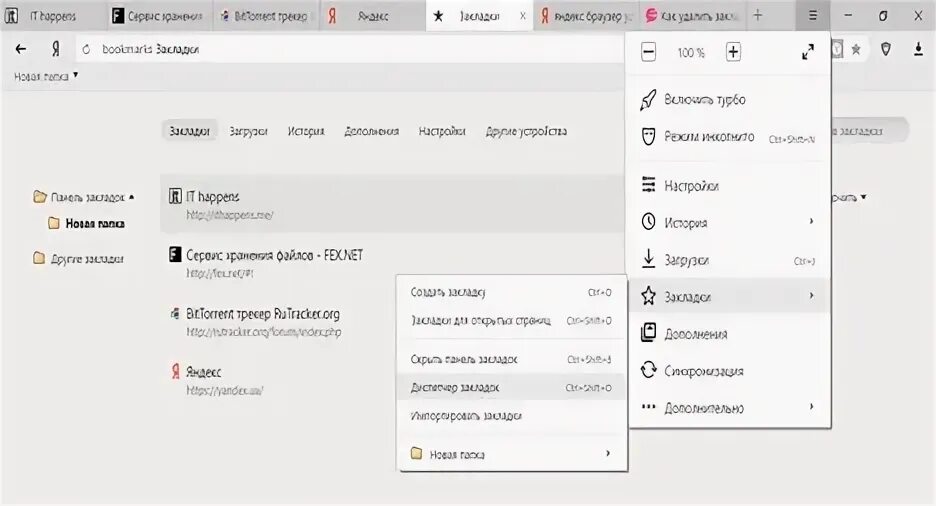Switch to the Дополнения page tab

click(371, 131)
